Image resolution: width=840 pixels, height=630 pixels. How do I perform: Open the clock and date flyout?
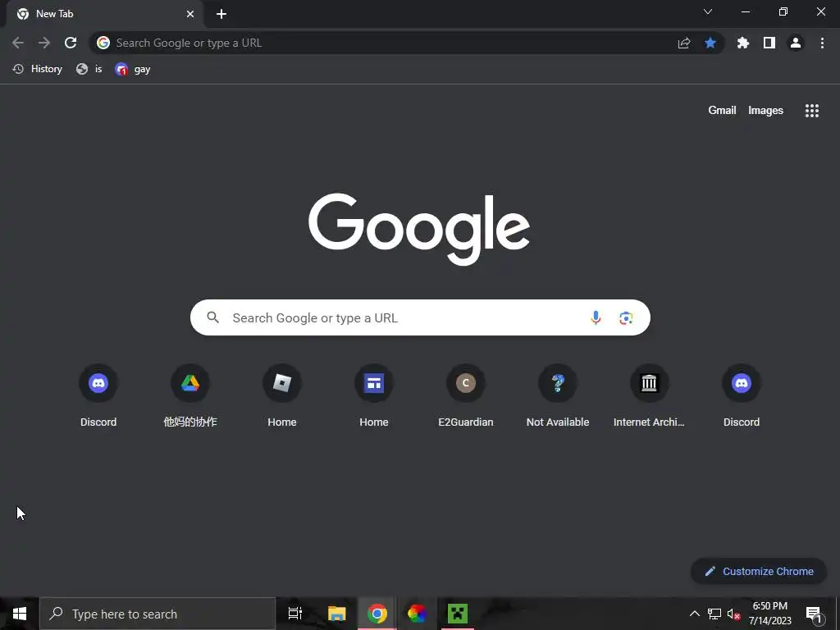769,614
